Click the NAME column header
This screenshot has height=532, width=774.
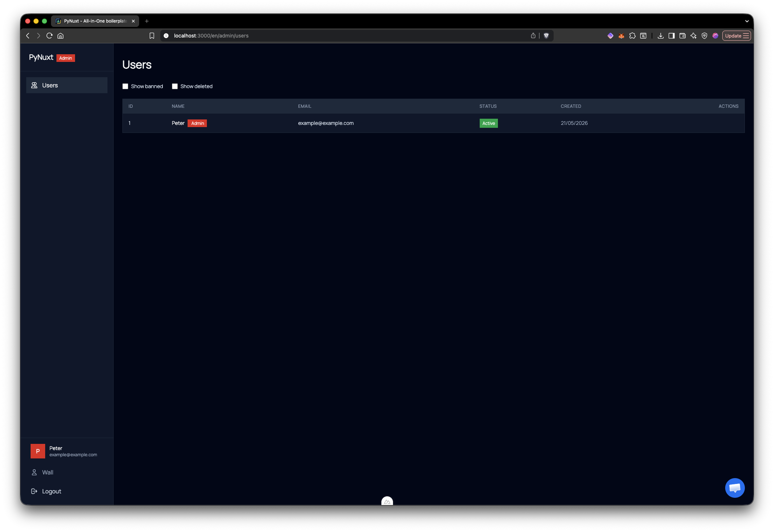(x=178, y=106)
